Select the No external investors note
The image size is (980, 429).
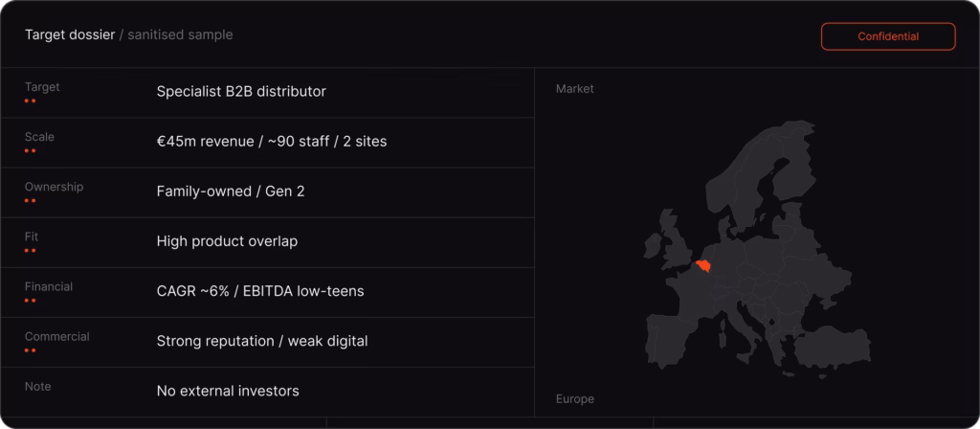pos(228,392)
